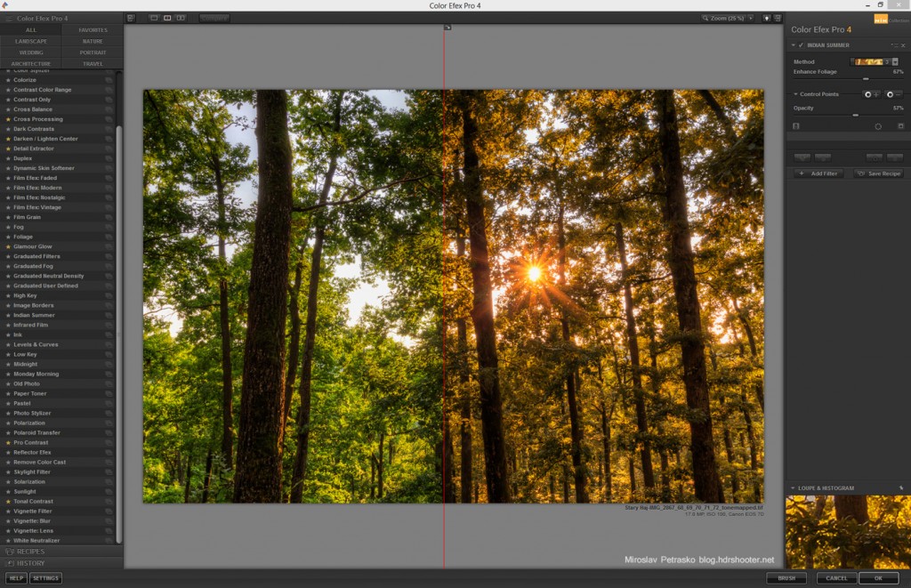Image resolution: width=911 pixels, height=588 pixels.
Task: Toggle favorite star for Detail Extractor
Action: 8,149
